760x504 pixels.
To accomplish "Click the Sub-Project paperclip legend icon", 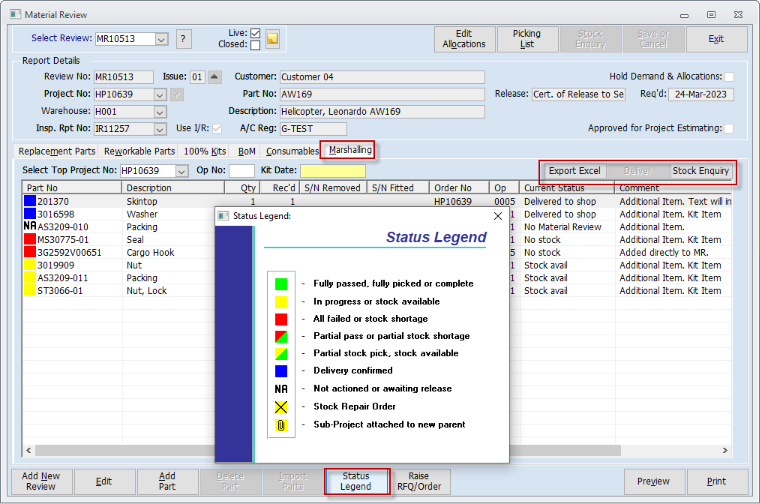I will (x=281, y=424).
